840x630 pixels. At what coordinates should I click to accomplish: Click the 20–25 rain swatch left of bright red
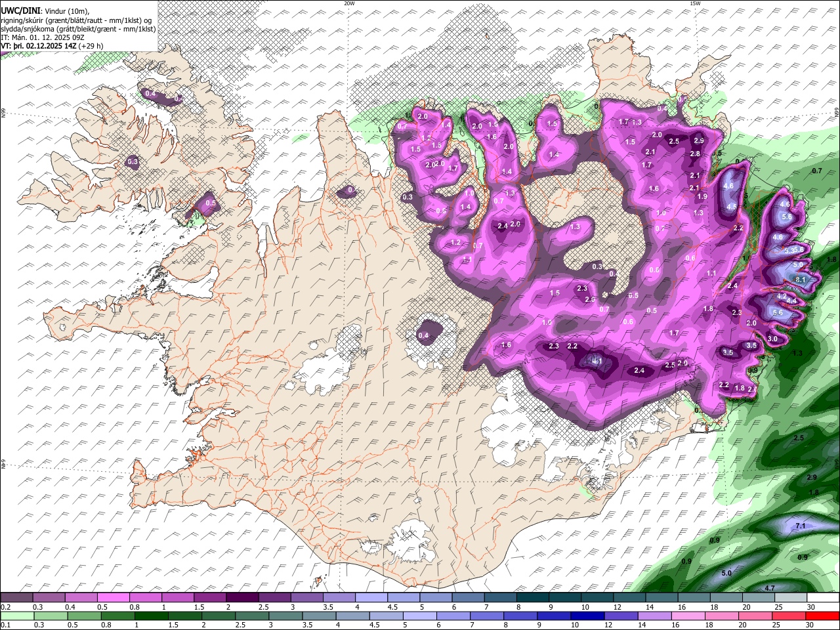(x=789, y=616)
